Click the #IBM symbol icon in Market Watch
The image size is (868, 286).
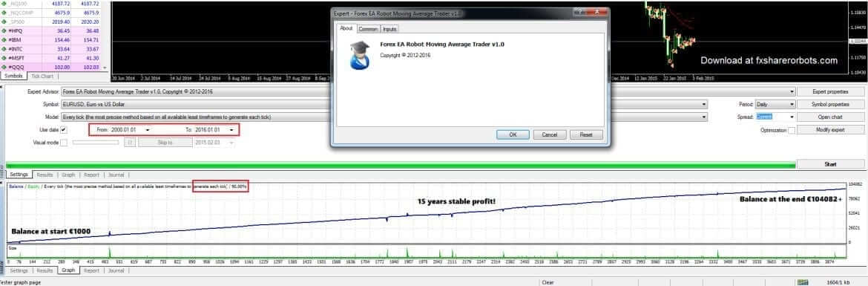(x=4, y=40)
